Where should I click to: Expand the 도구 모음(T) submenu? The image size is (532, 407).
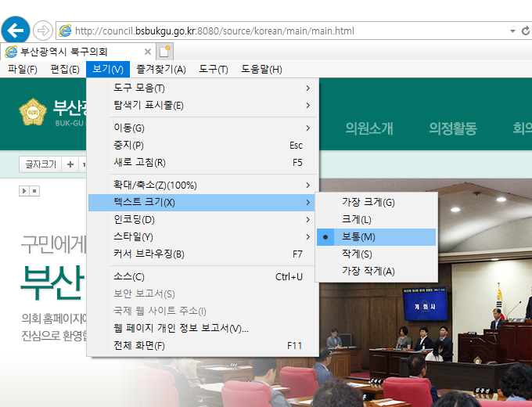click(x=203, y=88)
